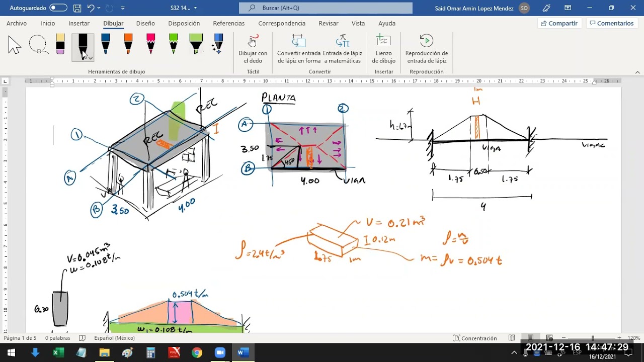The height and width of the screenshot is (362, 644).
Task: Switch to print layout view
Action: tap(531, 338)
